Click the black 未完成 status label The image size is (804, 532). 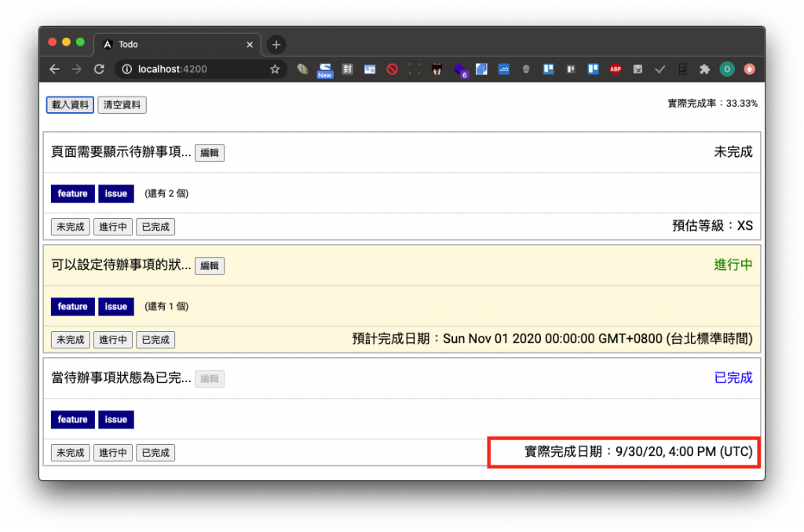[x=733, y=152]
